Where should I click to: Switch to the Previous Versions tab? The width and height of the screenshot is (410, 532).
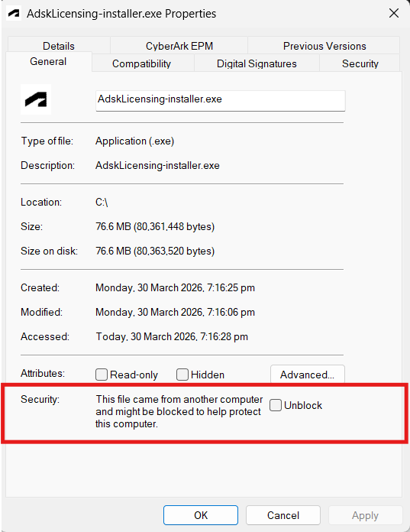(x=324, y=45)
